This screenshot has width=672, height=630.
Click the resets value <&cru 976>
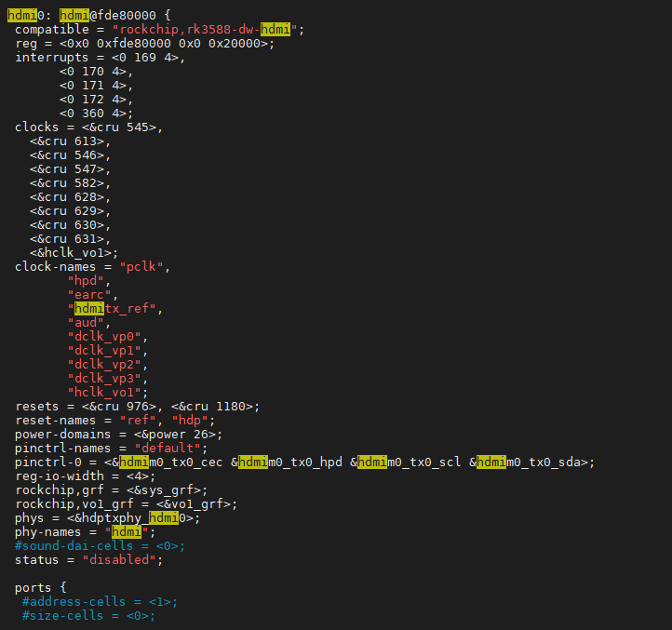tap(119, 407)
